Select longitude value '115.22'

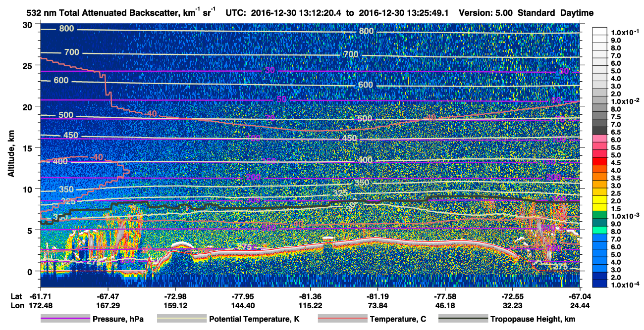310,305
